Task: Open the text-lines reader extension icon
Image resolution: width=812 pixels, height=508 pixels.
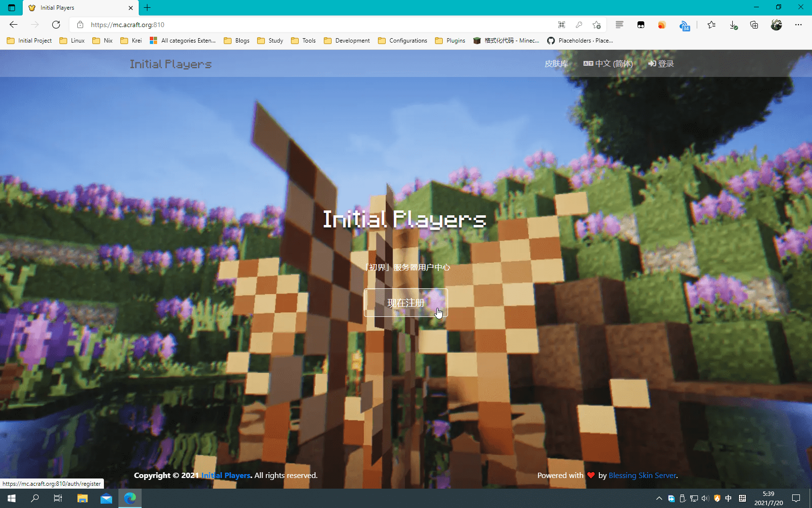Action: coord(619,25)
